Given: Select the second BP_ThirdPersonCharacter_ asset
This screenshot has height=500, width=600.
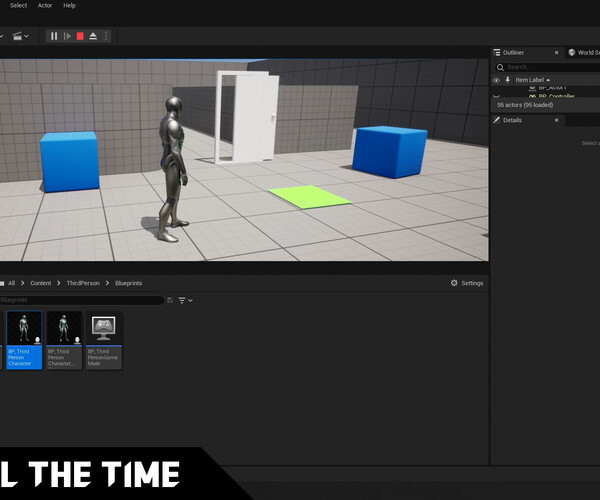Looking at the screenshot, I should coord(64,340).
